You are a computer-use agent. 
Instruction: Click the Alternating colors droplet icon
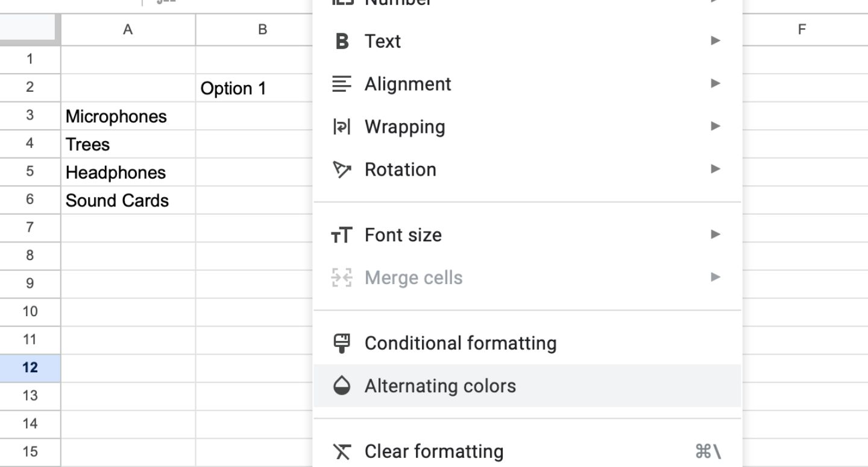click(x=342, y=386)
